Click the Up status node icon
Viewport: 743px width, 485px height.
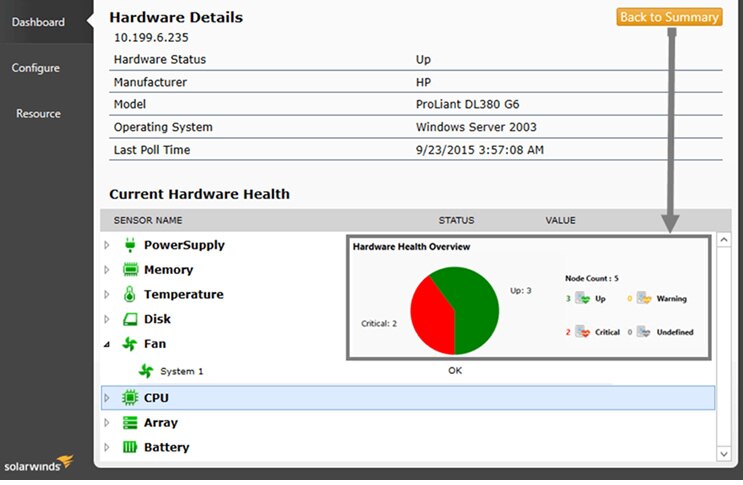point(582,298)
